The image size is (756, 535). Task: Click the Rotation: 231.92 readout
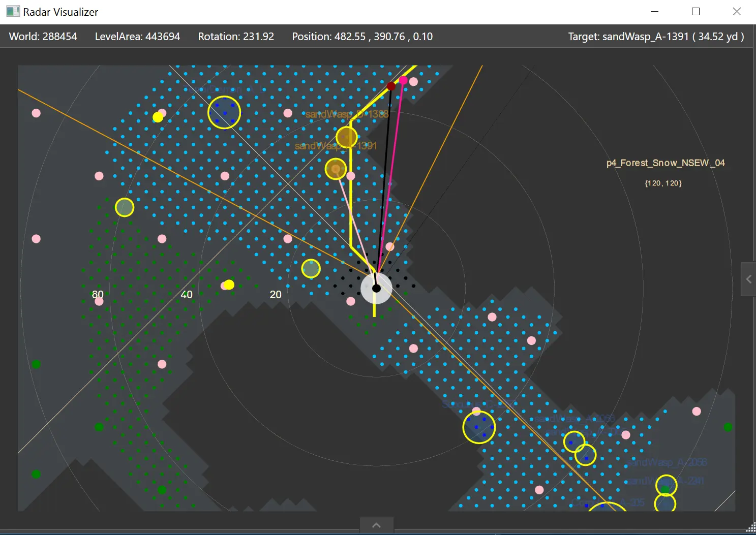[236, 37]
